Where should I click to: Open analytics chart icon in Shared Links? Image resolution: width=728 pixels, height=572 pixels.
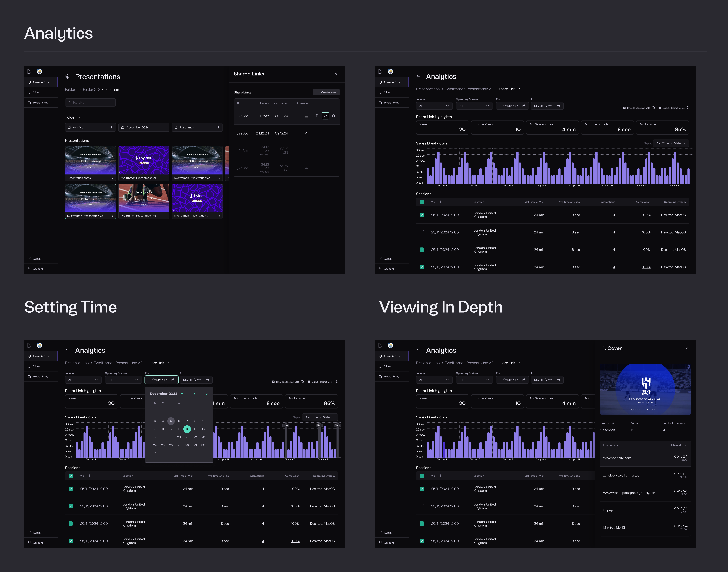pyautogui.click(x=325, y=116)
